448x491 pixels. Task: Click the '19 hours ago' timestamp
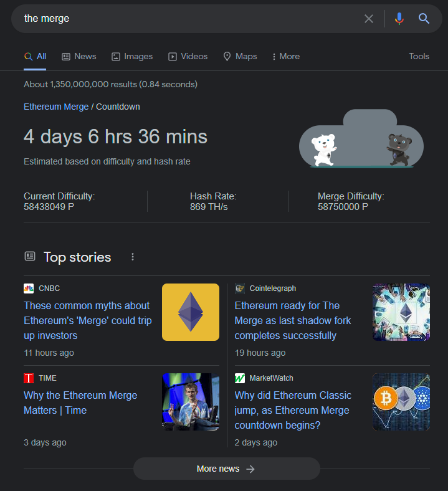point(260,353)
